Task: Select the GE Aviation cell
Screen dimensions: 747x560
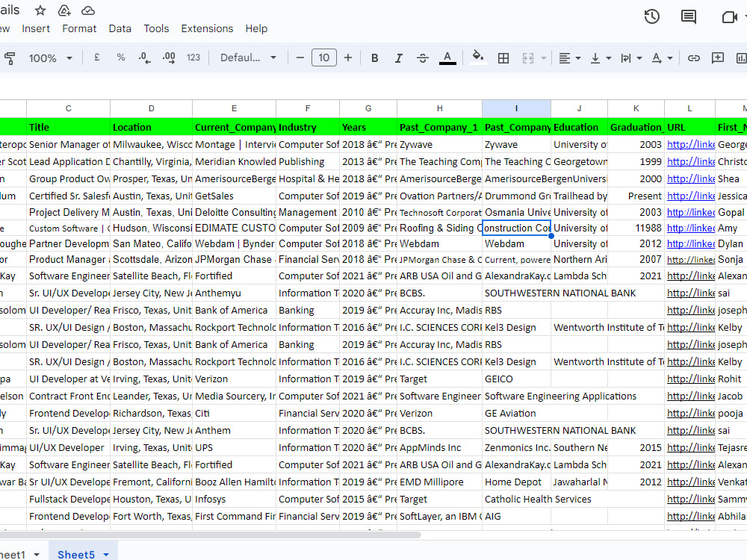Action: (x=516, y=414)
